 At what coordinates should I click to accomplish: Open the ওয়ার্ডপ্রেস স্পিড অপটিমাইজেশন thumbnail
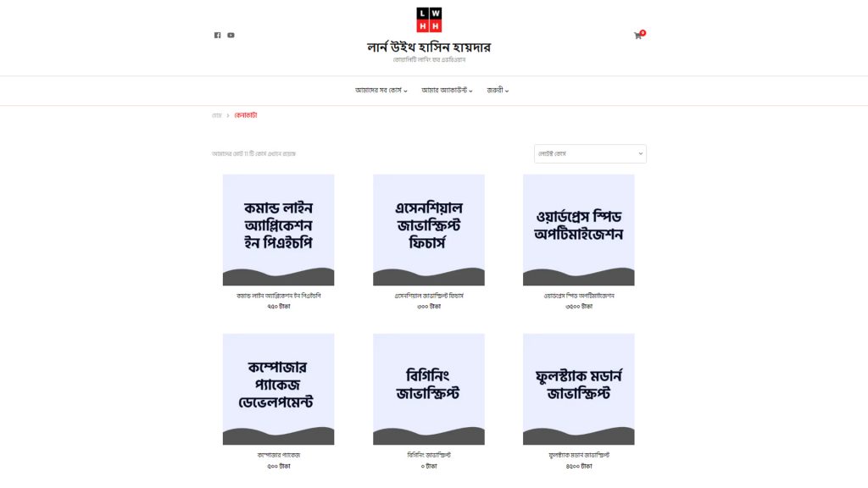(578, 230)
